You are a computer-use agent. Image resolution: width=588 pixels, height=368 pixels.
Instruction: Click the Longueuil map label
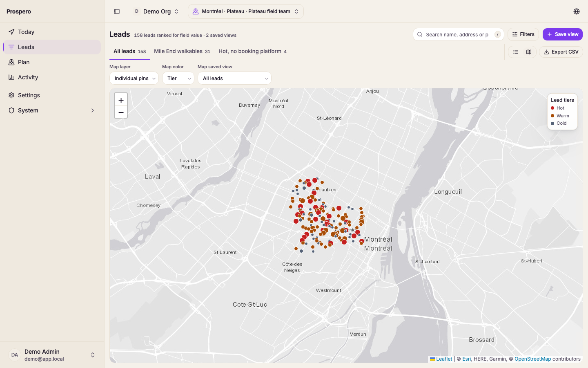tap(448, 192)
